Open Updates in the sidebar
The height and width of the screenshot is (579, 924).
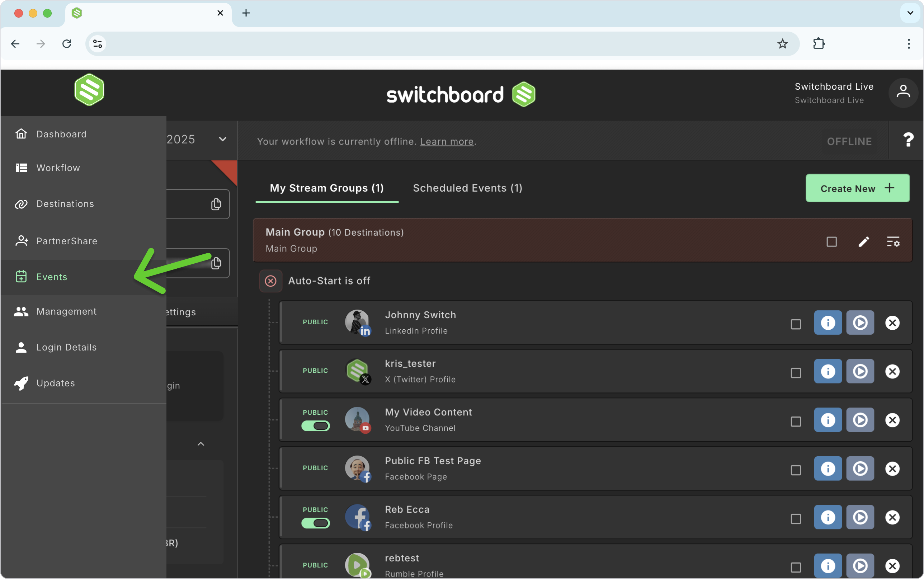coord(84,383)
